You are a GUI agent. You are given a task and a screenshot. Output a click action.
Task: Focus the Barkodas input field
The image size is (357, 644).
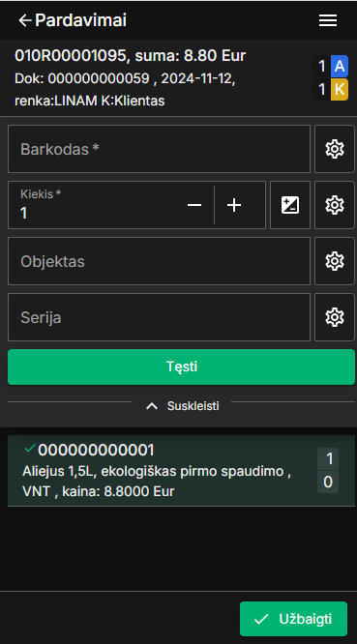pyautogui.click(x=159, y=149)
